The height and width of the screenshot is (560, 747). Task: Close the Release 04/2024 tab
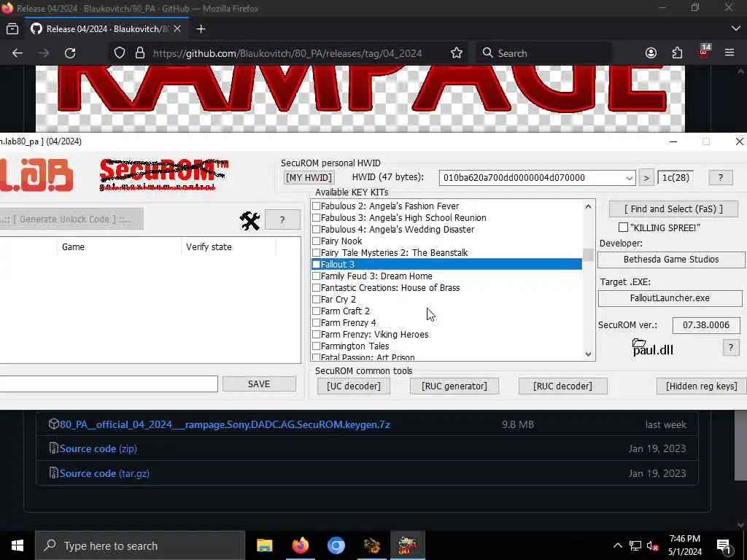click(177, 29)
